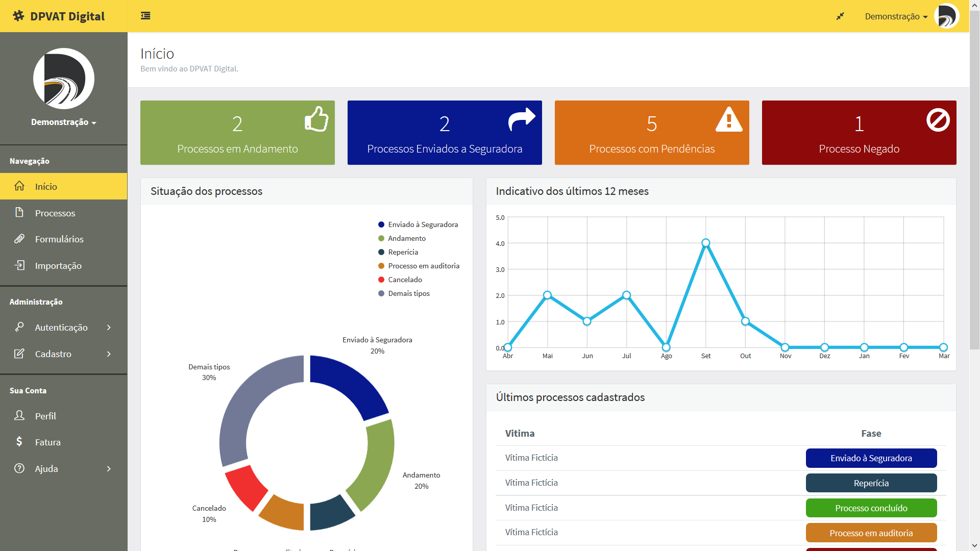Click the warning triangle on Pendências card
The image size is (980, 551).
pyautogui.click(x=729, y=120)
